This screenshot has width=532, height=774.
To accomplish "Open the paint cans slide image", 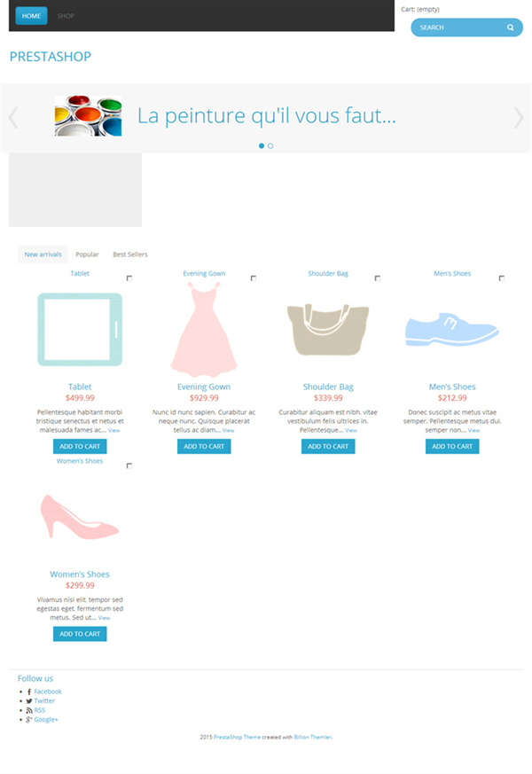I will point(88,116).
